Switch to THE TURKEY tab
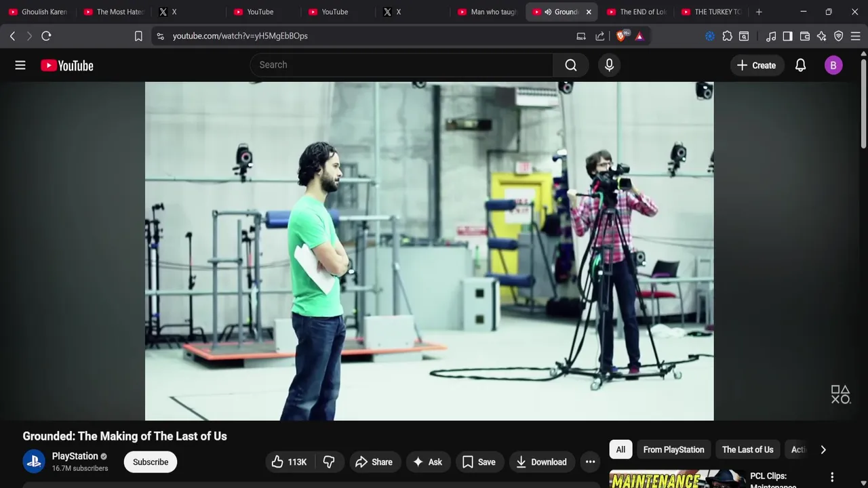868x488 pixels. point(711,12)
